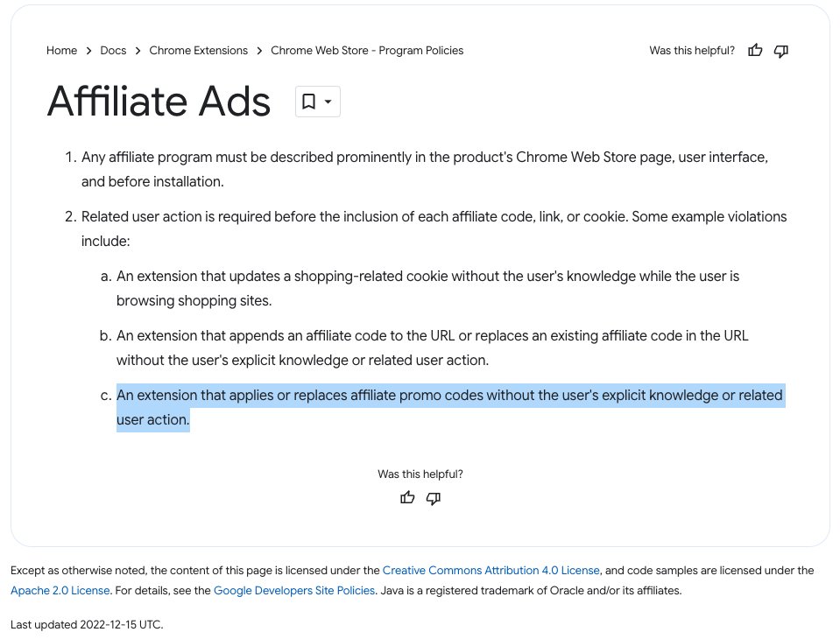The height and width of the screenshot is (639, 840).
Task: Open the bookmark dropdown arrow
Action: tap(328, 102)
